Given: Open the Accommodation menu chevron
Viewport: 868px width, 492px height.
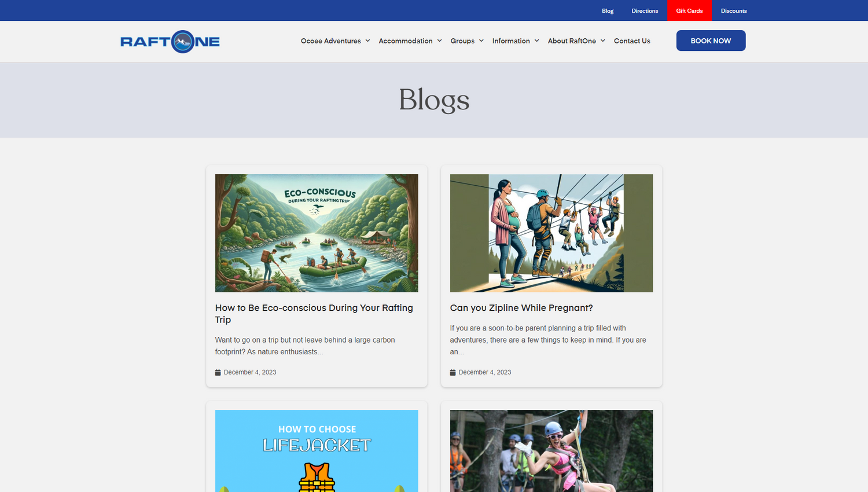Looking at the screenshot, I should click(439, 41).
